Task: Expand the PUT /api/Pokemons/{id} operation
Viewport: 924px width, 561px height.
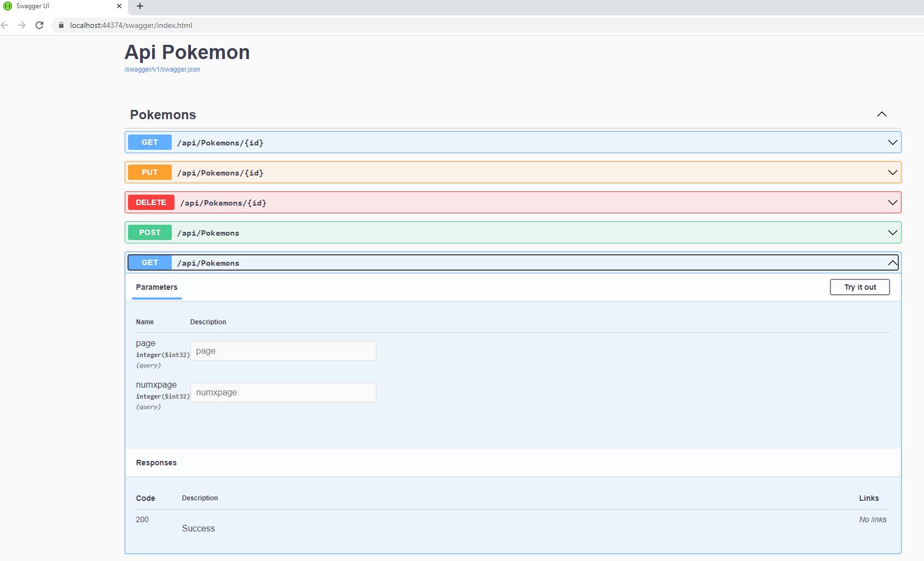Action: tap(892, 172)
